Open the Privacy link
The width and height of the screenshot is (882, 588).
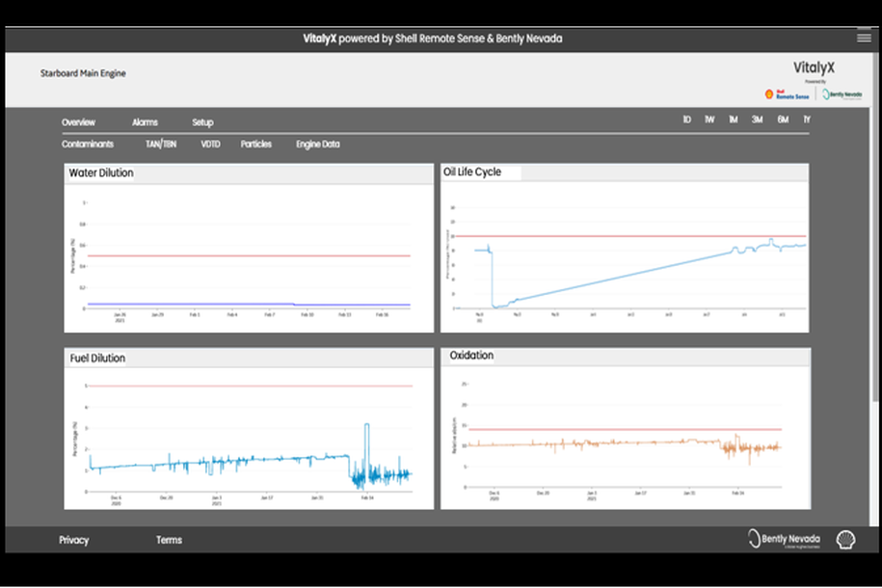pos(73,540)
